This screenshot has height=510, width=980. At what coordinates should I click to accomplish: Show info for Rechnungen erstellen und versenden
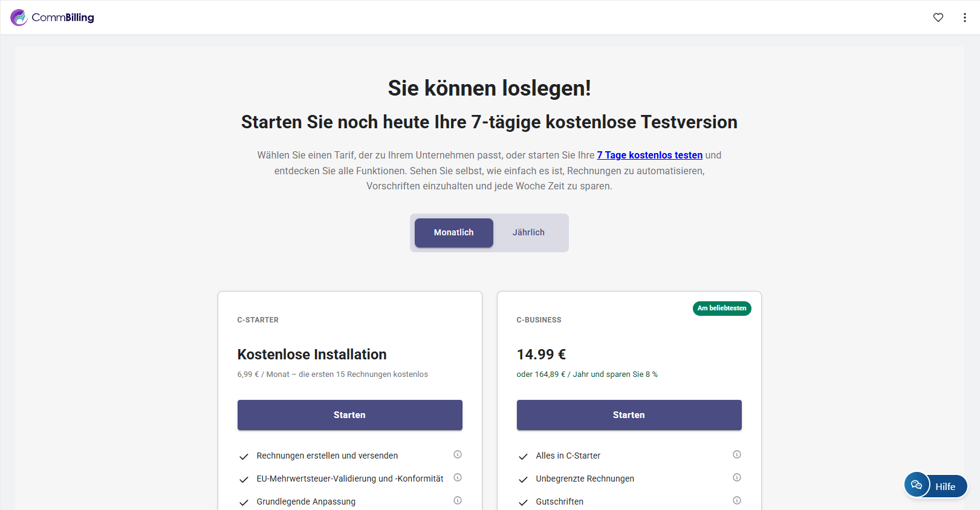[458, 454]
